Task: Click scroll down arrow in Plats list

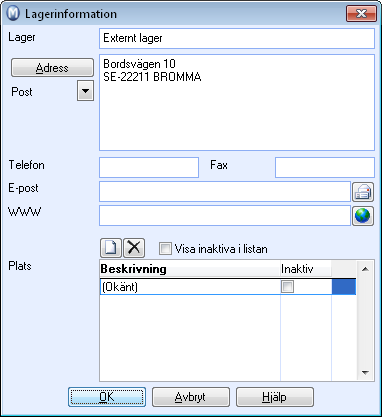Action: tap(365, 373)
